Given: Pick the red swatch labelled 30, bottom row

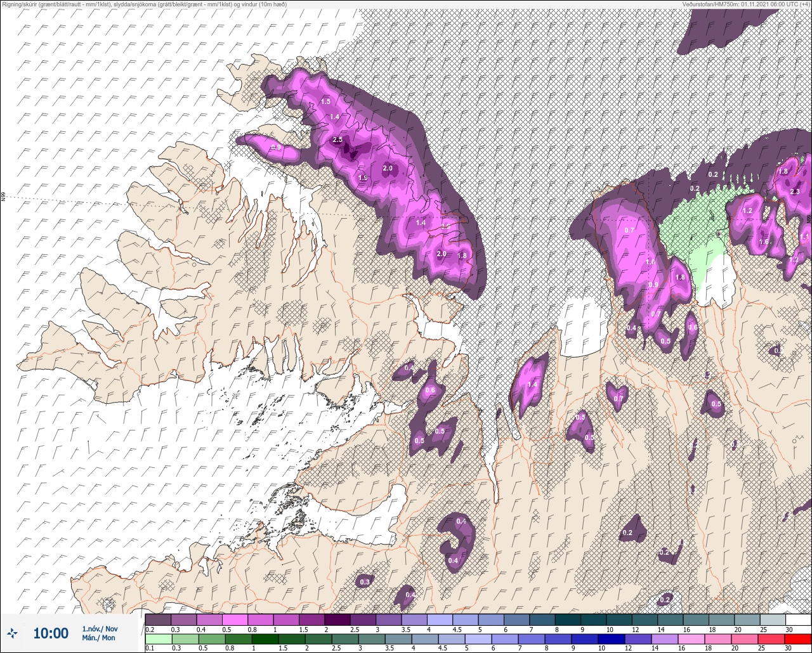Looking at the screenshot, I should 798,638.
